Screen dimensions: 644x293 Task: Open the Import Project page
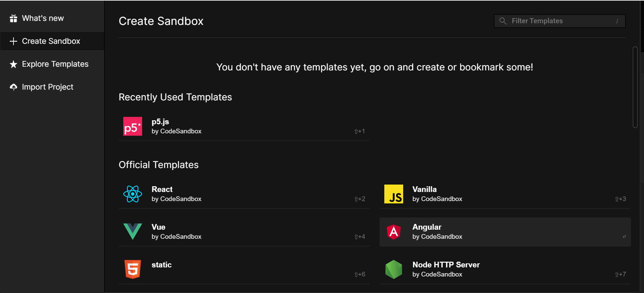[x=47, y=87]
